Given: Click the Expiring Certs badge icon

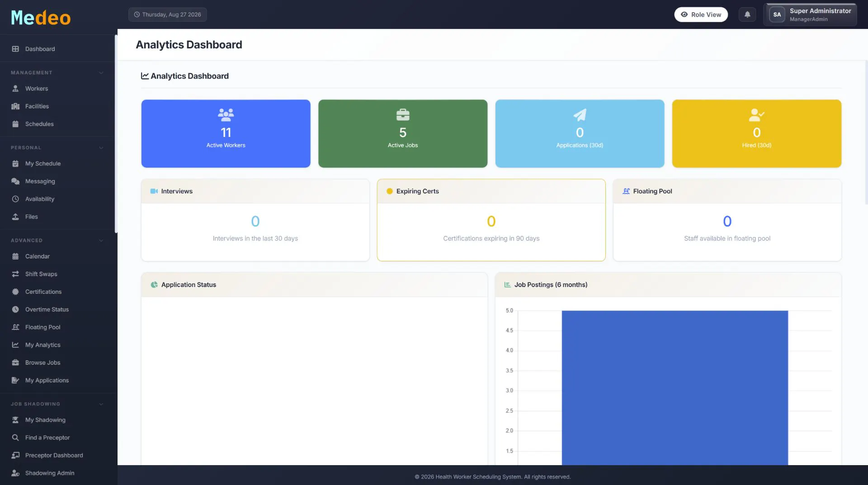Looking at the screenshot, I should (x=390, y=191).
